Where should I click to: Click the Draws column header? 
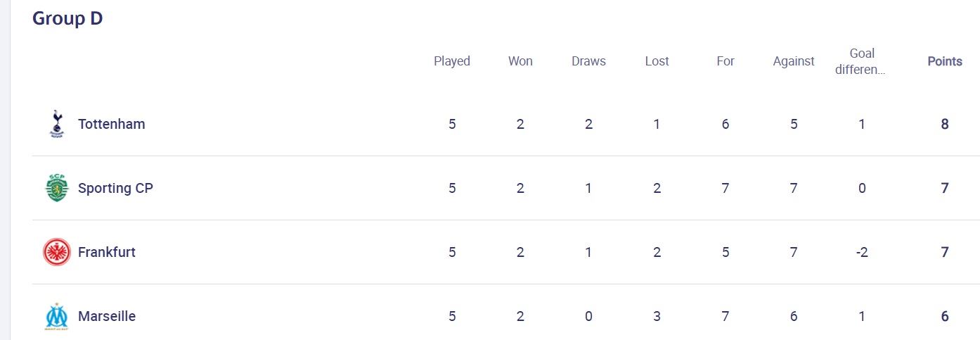(588, 61)
